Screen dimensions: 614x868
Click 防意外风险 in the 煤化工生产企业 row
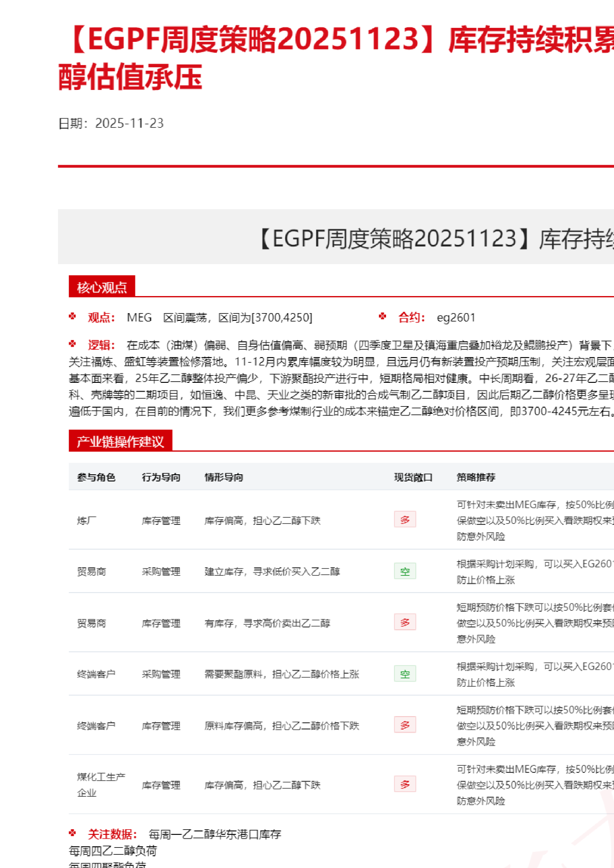(481, 801)
